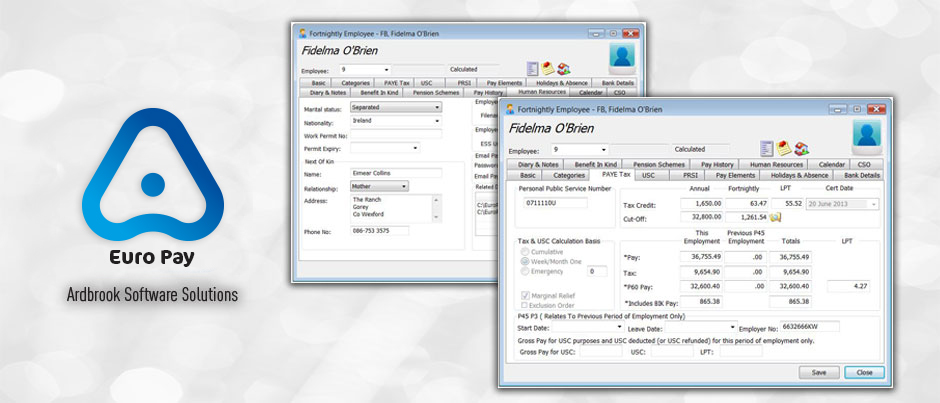Open the Leave Date dropdown
Screen dimensions: 940x403
coord(732,328)
